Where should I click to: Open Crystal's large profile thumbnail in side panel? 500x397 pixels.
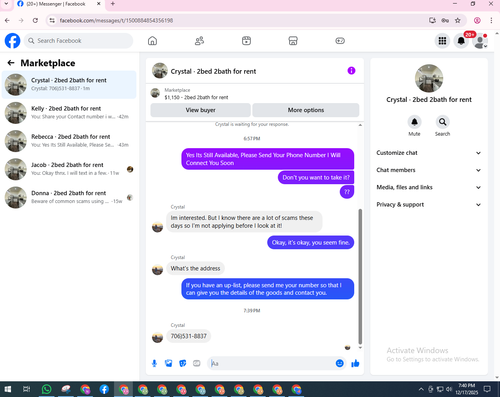429,78
